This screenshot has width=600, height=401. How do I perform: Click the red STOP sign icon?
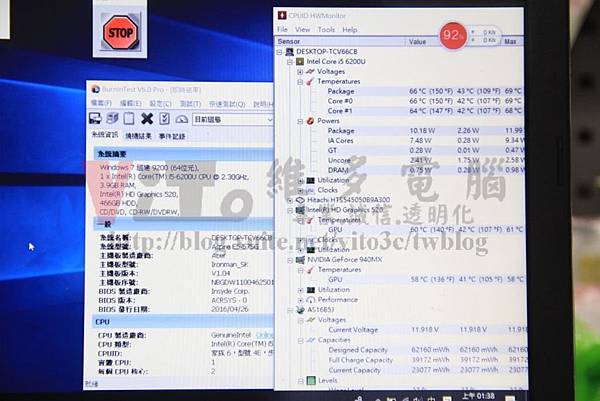[120, 33]
